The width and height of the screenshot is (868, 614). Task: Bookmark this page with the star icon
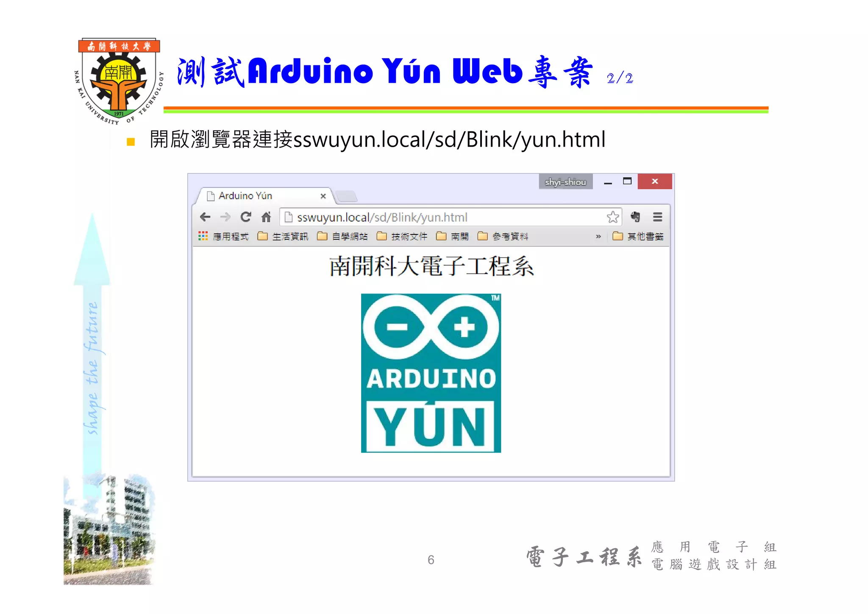point(613,217)
